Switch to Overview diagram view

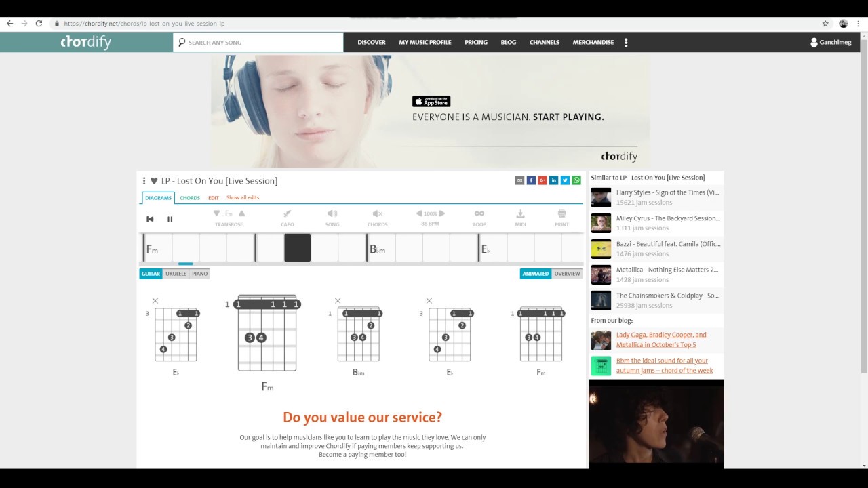567,274
